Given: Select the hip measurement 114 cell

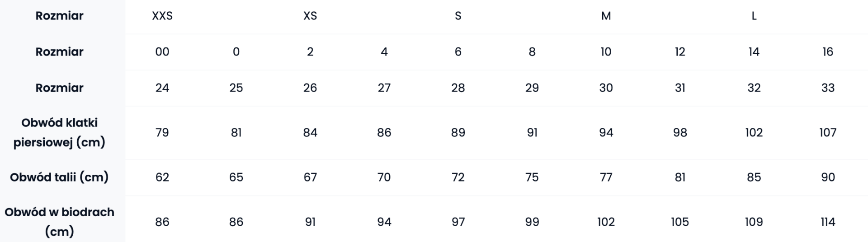Looking at the screenshot, I should click(x=828, y=222).
